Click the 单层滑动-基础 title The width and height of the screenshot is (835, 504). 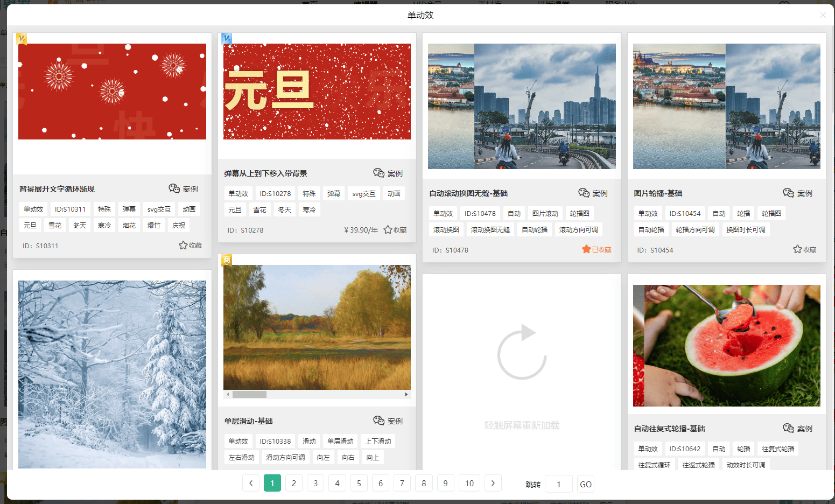point(249,421)
